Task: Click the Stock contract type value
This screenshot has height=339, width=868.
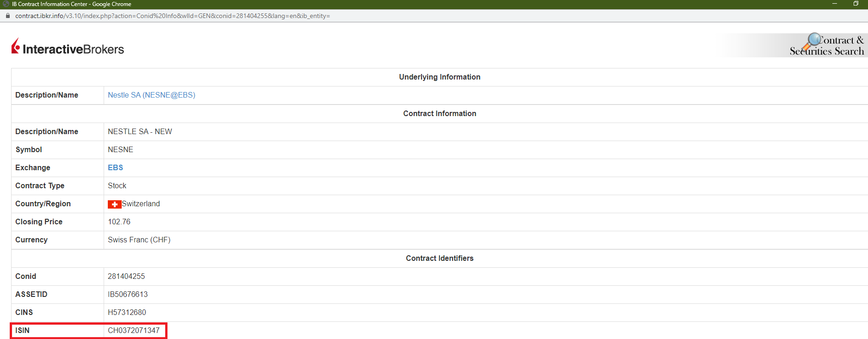Action: coord(117,185)
